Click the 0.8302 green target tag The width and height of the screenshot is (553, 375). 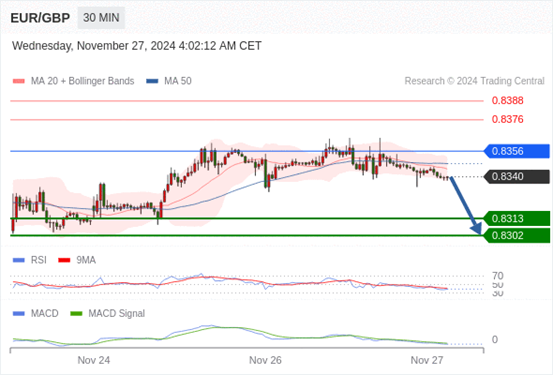coord(517,235)
